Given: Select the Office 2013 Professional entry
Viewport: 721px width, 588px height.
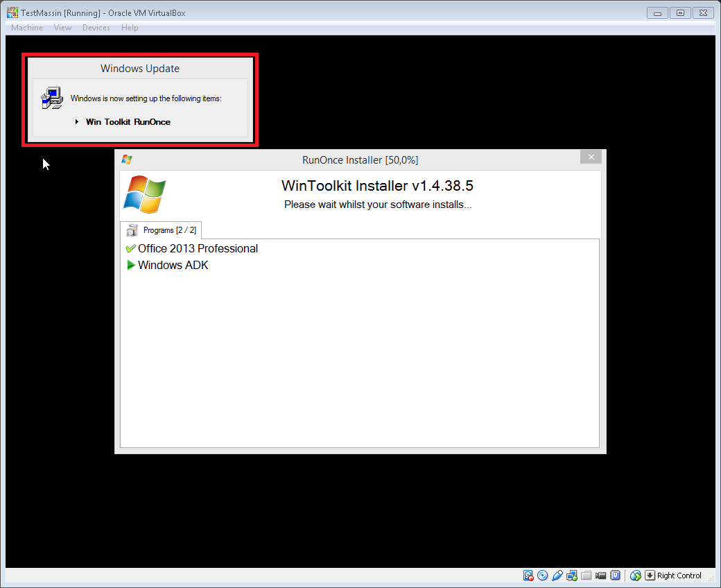Looking at the screenshot, I should (198, 249).
